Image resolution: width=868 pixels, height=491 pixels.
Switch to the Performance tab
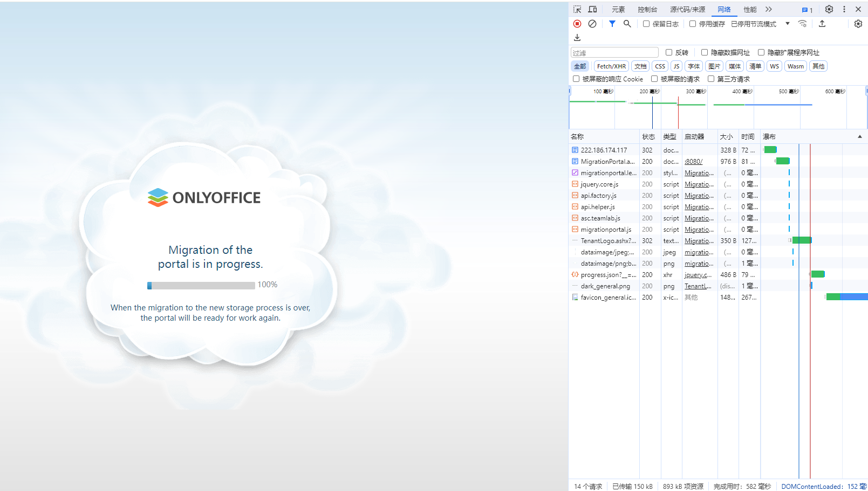[x=750, y=9]
